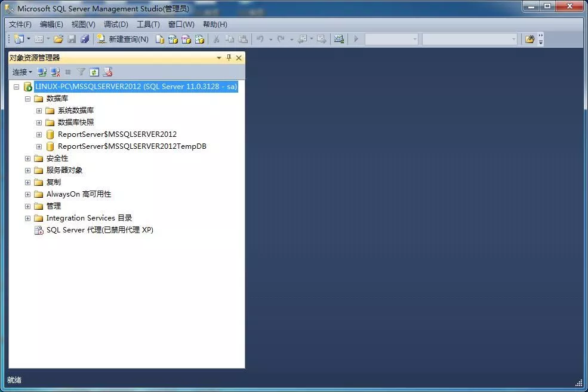The image size is (588, 392).
Task: Click the 新建查询(N) button
Action: [122, 39]
